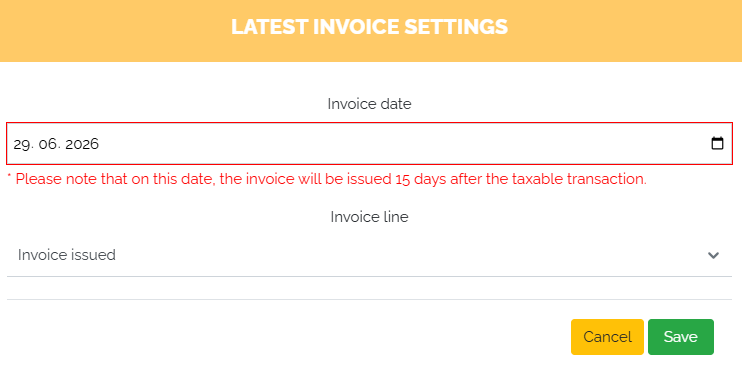Viewport: 742px width, 367px height.
Task: Select the year segment "2026" in date
Action: pos(82,144)
